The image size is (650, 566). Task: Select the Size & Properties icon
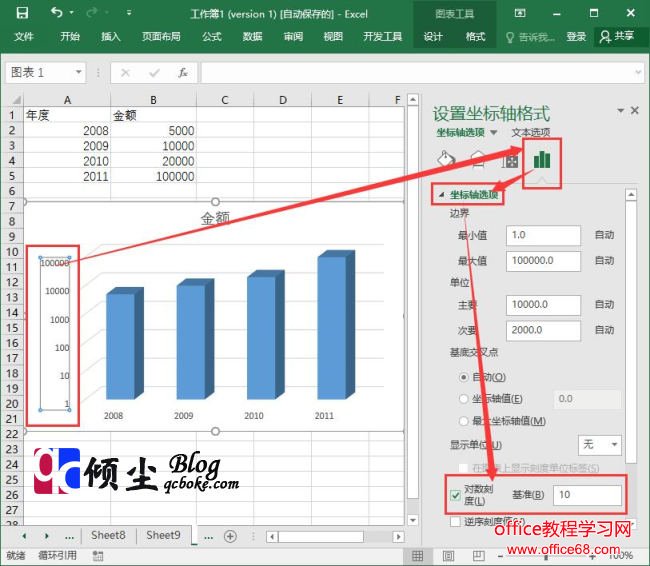click(x=510, y=161)
